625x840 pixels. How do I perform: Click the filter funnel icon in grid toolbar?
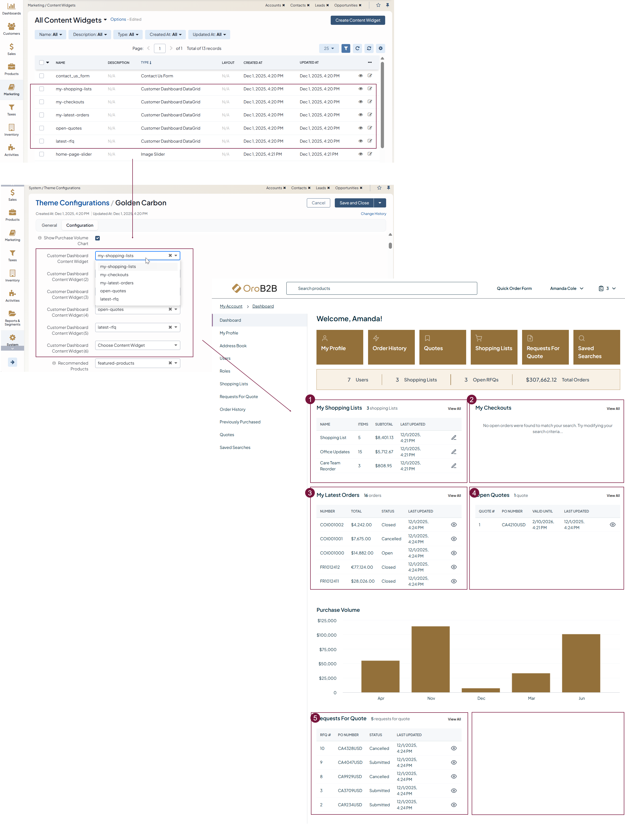pos(345,48)
